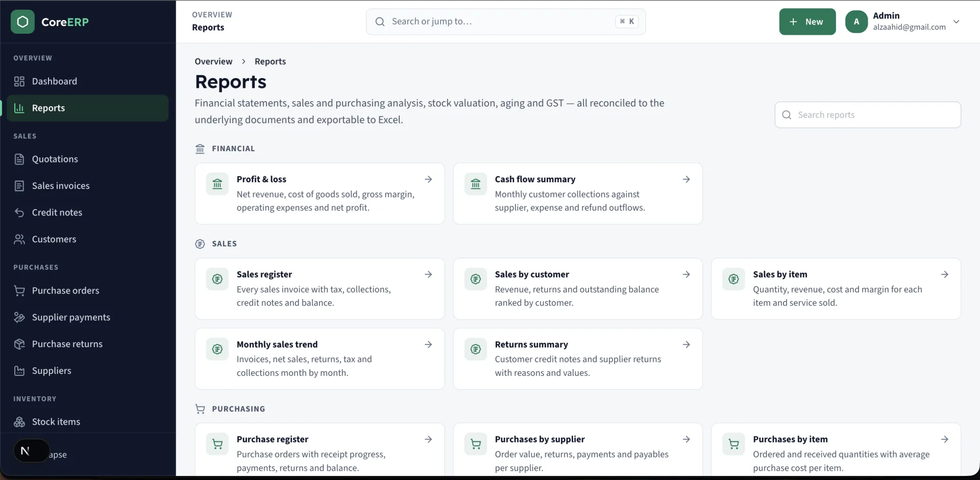
Task: Click the Profit & loss bank icon
Action: click(x=217, y=184)
